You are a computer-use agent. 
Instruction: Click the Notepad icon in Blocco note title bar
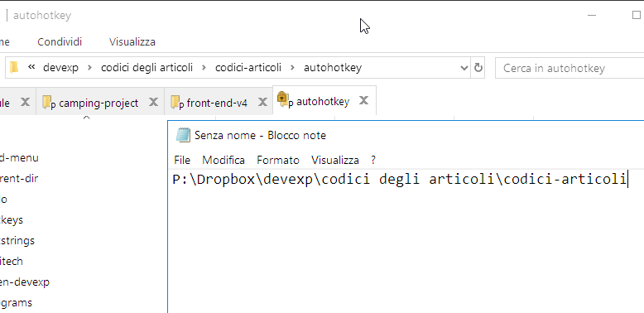click(183, 135)
